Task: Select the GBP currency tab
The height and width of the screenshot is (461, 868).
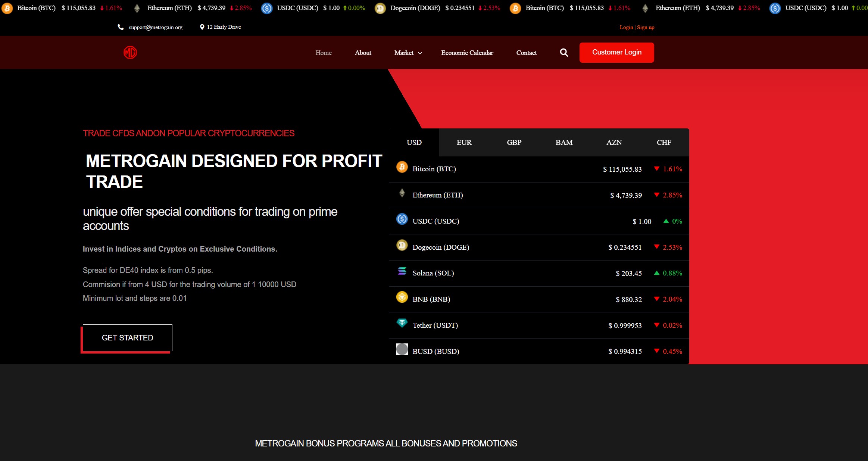Action: point(514,143)
